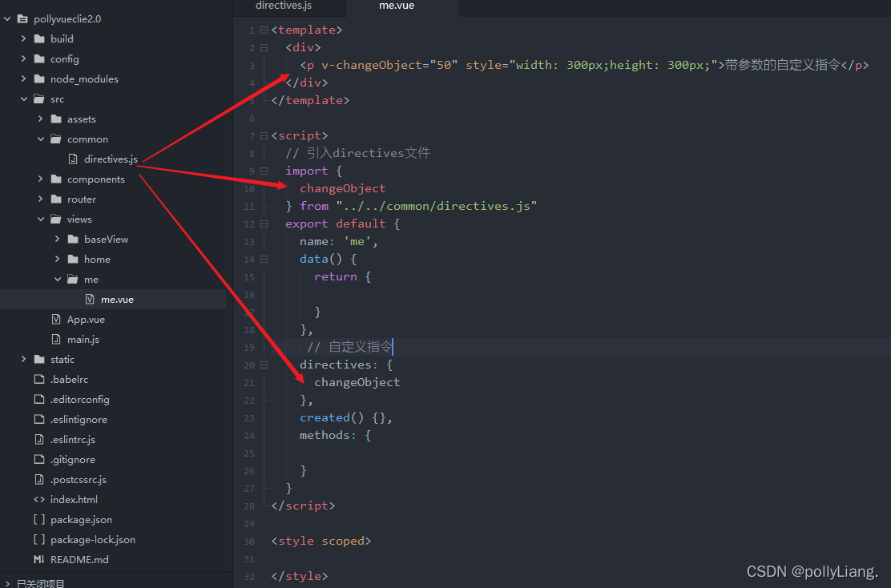This screenshot has height=588, width=891.
Task: Expand the config folder
Action: [x=23, y=58]
